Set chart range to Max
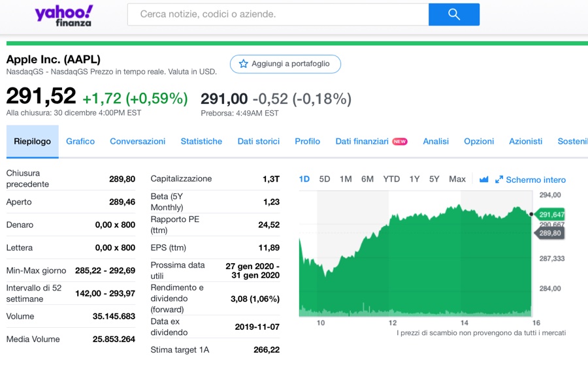The image size is (588, 365). pyautogui.click(x=457, y=179)
